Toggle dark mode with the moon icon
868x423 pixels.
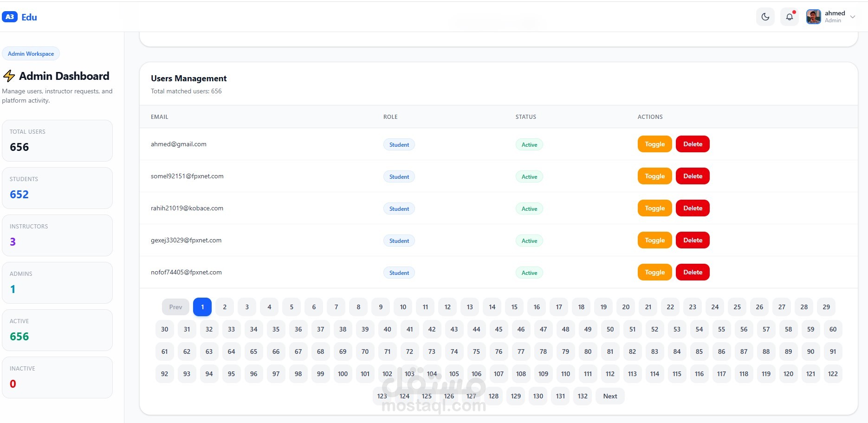(765, 17)
